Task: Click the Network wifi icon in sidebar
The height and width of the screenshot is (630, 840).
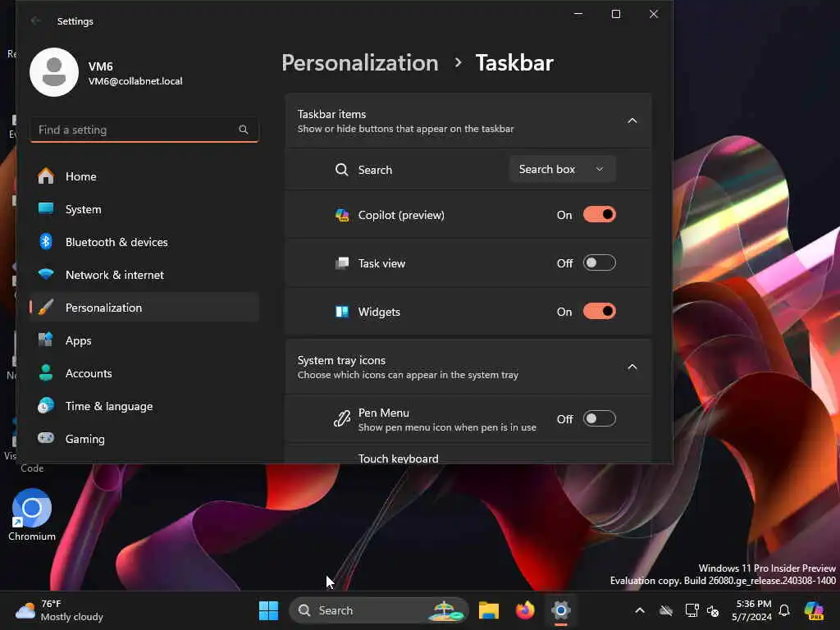Action: click(x=46, y=274)
